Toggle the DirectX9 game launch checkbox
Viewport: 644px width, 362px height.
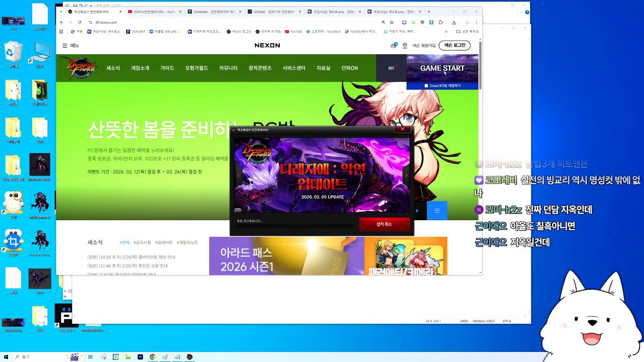point(426,86)
